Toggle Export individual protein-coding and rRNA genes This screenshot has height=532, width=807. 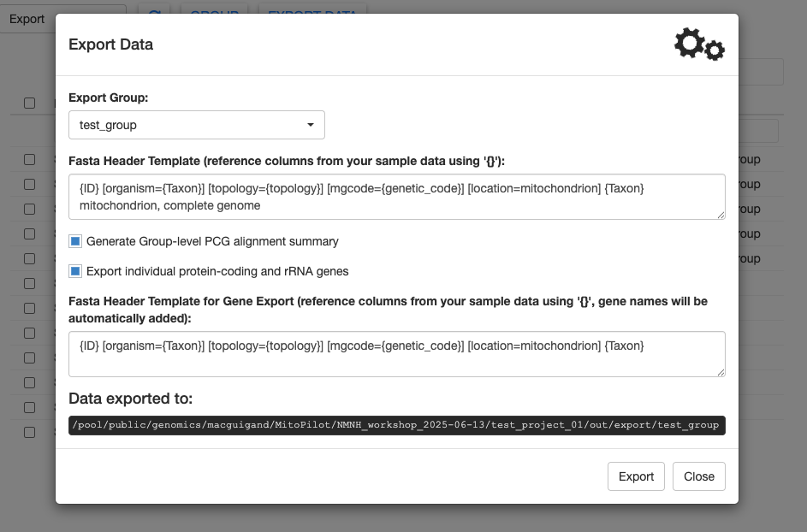pos(75,271)
